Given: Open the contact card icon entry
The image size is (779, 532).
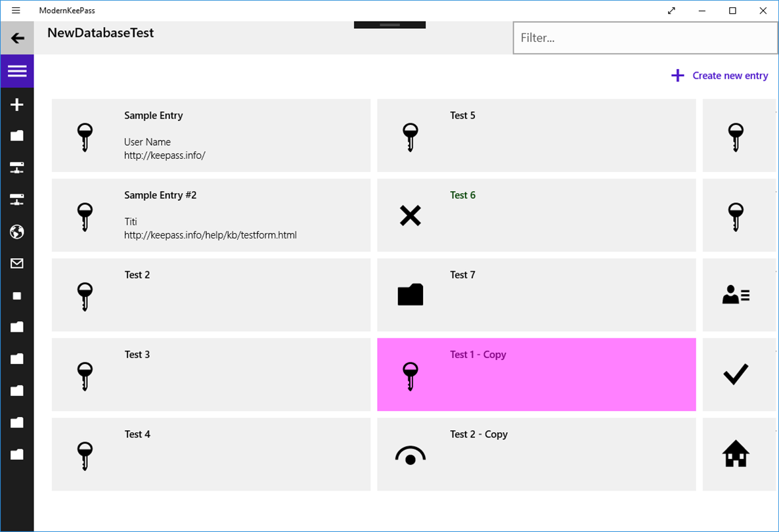Looking at the screenshot, I should tap(740, 294).
